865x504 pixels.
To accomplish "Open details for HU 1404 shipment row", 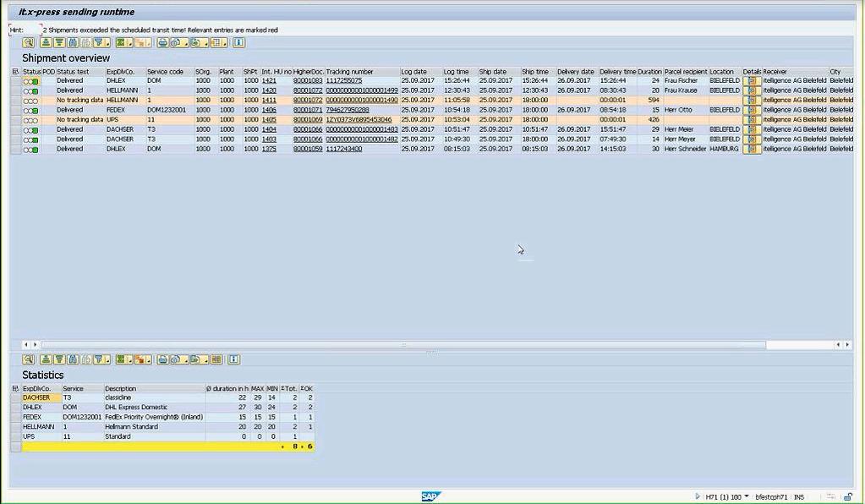I will [x=752, y=129].
